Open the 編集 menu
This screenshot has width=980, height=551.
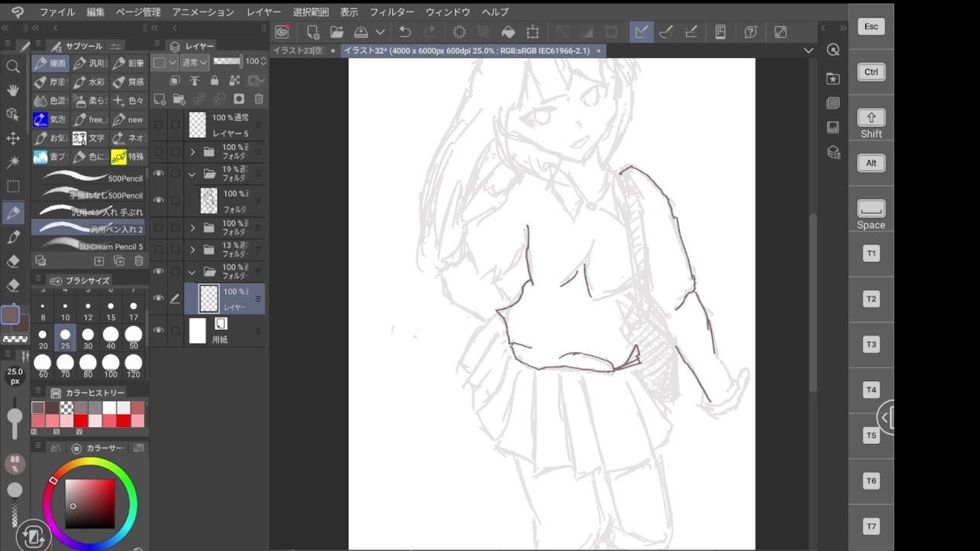click(96, 12)
